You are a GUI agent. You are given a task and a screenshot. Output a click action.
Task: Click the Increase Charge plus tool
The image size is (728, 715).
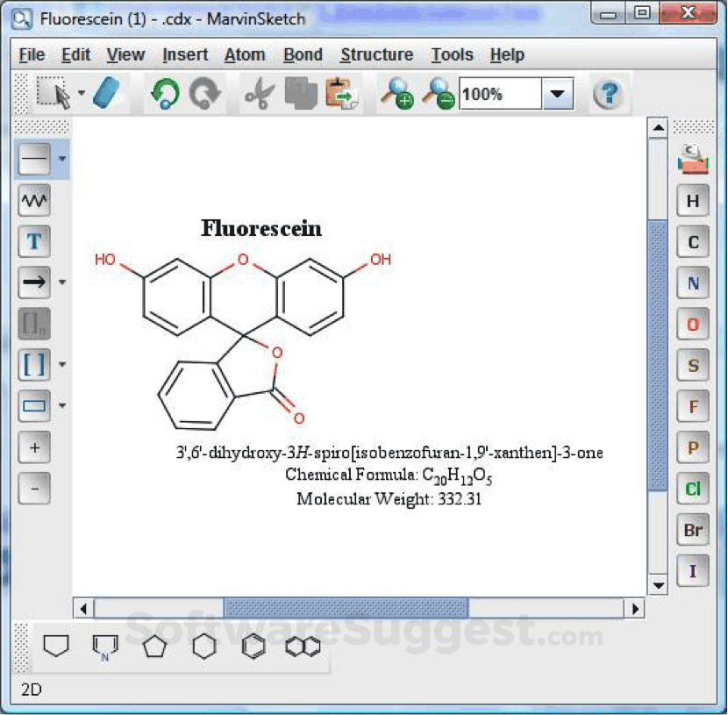click(33, 447)
